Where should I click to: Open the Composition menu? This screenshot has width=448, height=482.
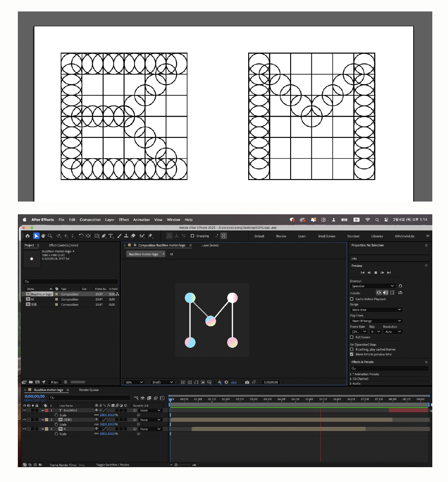tap(90, 220)
